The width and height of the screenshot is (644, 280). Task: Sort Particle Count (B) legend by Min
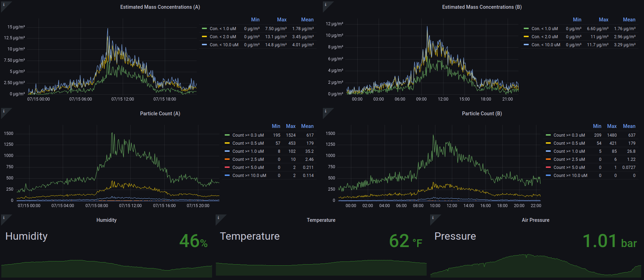(597, 126)
